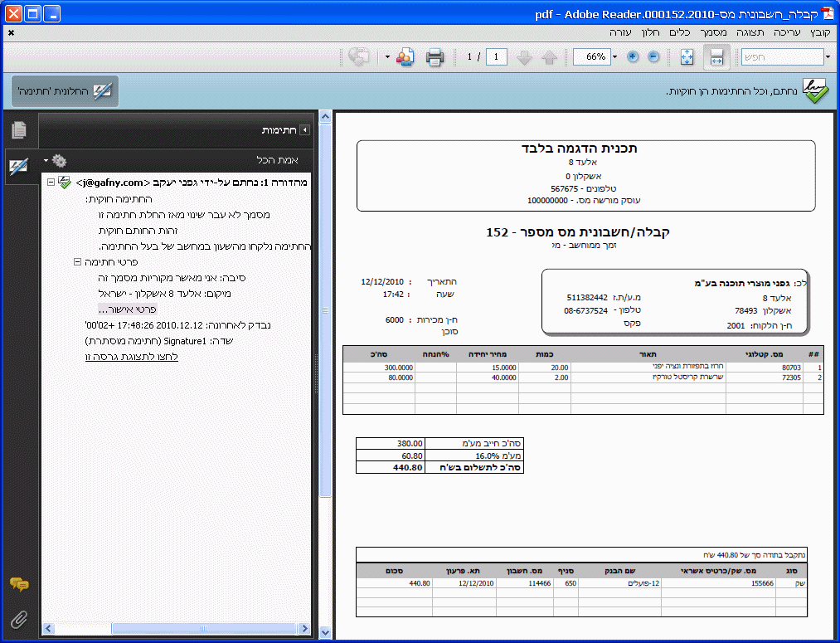Image resolution: width=840 pixels, height=643 pixels.
Task: Select the fit full page icon
Action: pyautogui.click(x=687, y=57)
